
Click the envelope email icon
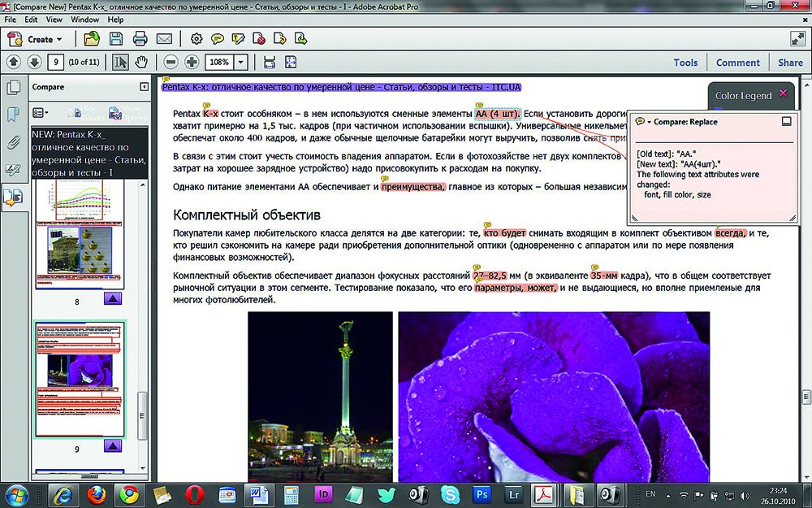(x=164, y=38)
